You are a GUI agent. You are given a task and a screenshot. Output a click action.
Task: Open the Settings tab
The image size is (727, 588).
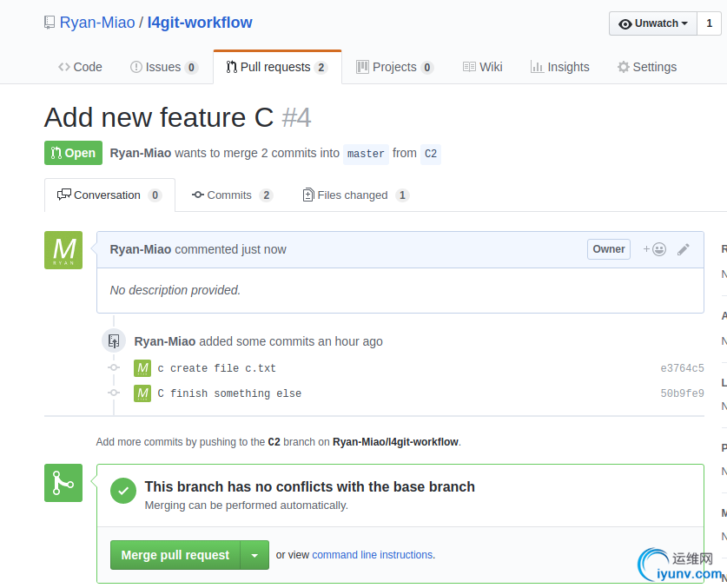pyautogui.click(x=646, y=67)
